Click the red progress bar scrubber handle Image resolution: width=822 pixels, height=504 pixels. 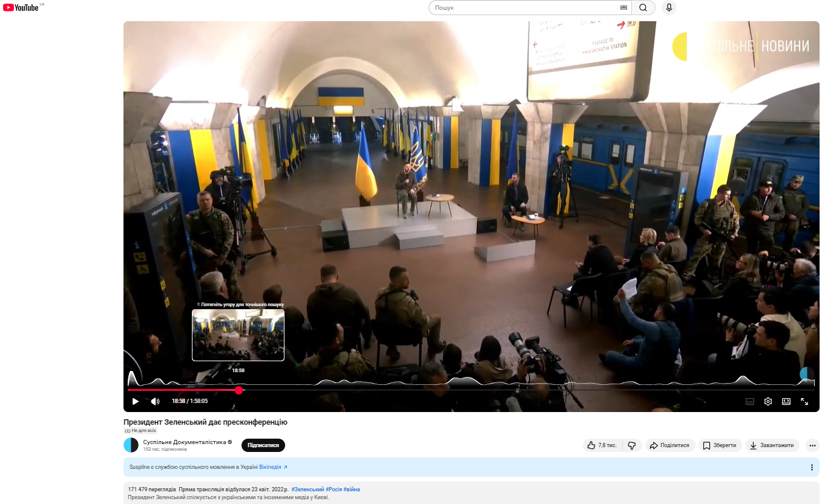(239, 390)
